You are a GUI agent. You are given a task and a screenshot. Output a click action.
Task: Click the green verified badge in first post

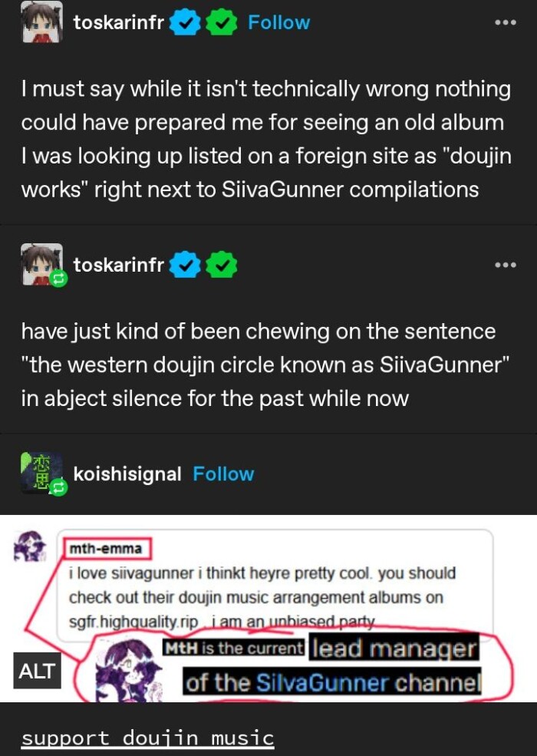coord(221,23)
